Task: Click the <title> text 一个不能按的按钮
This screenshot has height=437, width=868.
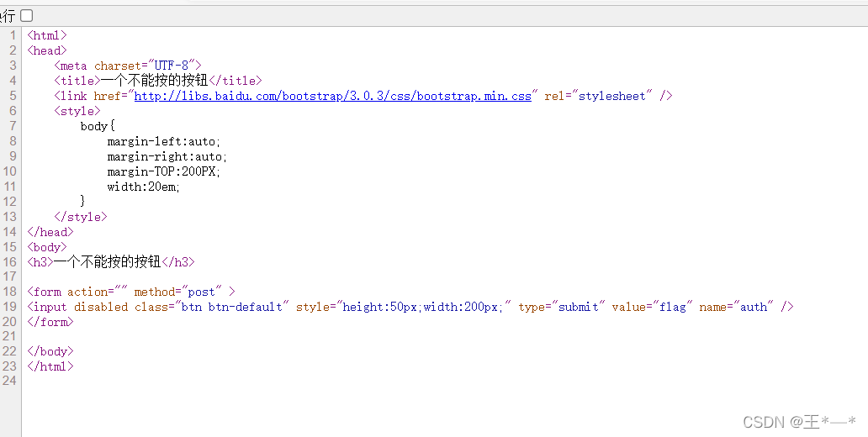Action: pyautogui.click(x=155, y=80)
